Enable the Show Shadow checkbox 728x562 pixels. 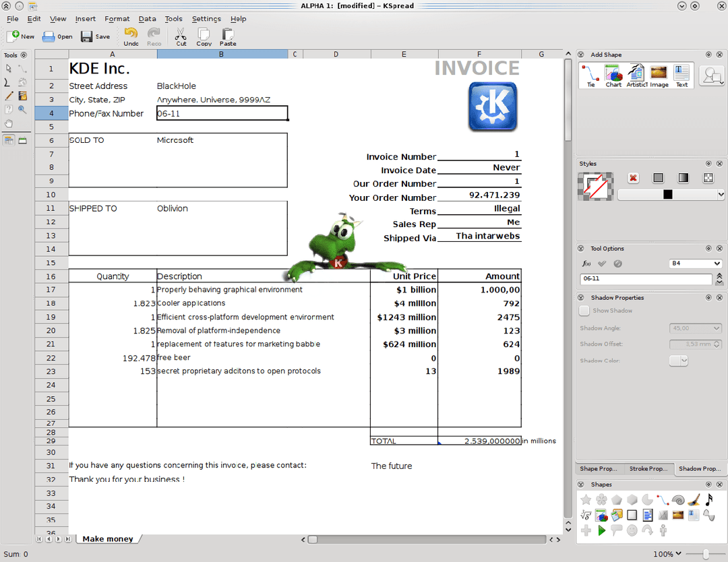584,311
